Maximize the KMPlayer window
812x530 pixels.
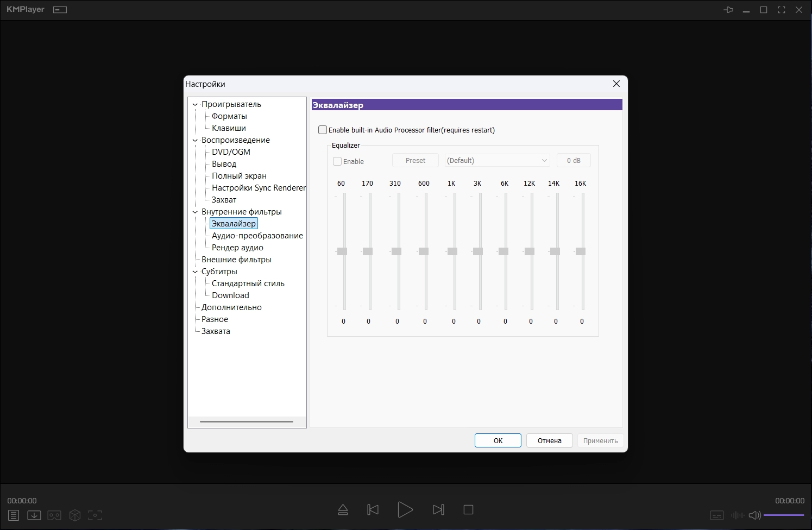[764, 10]
